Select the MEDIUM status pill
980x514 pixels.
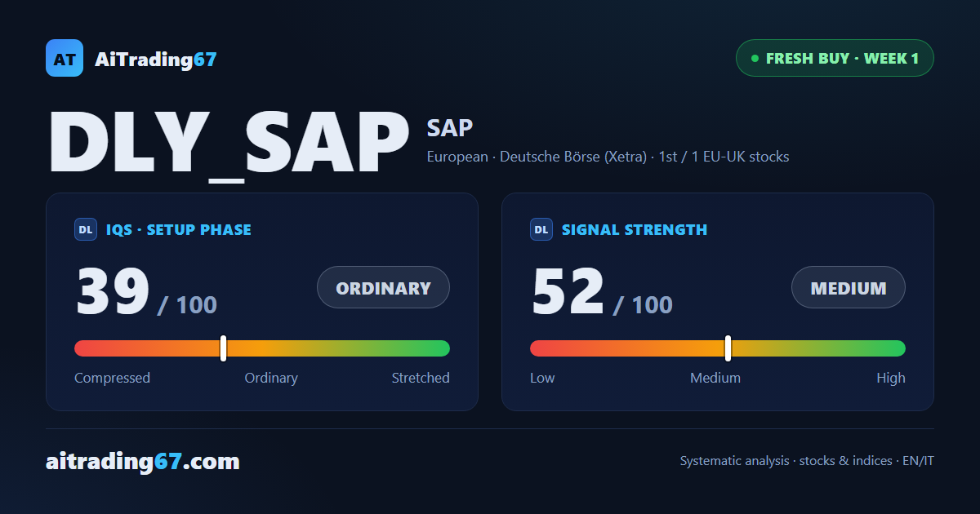point(849,287)
